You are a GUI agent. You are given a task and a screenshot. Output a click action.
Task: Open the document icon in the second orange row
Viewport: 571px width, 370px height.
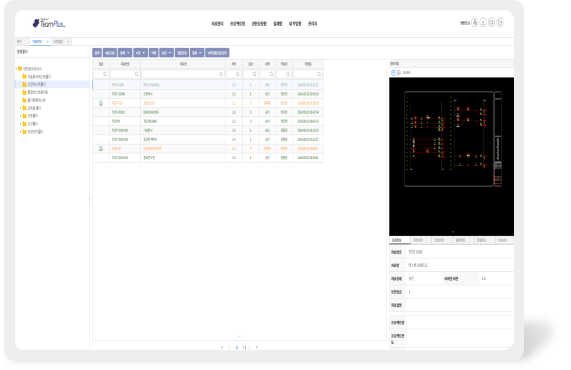101,149
